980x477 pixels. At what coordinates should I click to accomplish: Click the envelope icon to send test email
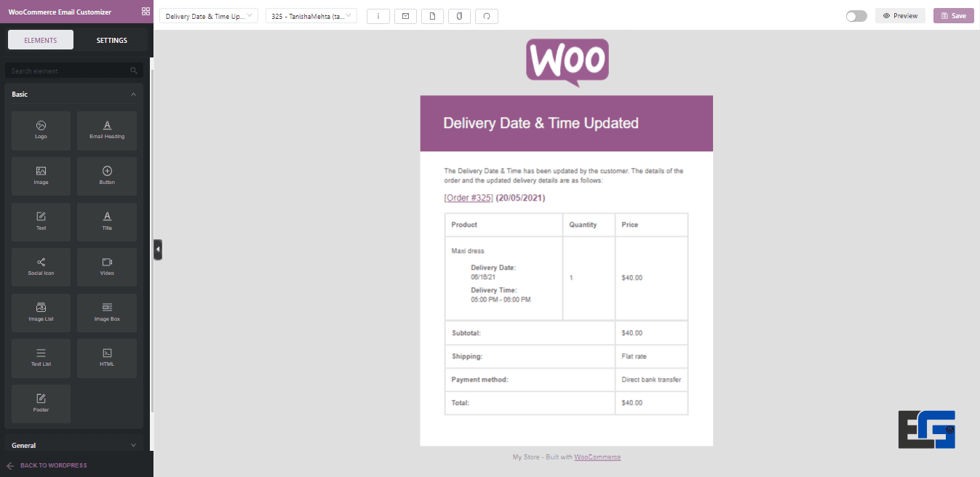click(405, 16)
